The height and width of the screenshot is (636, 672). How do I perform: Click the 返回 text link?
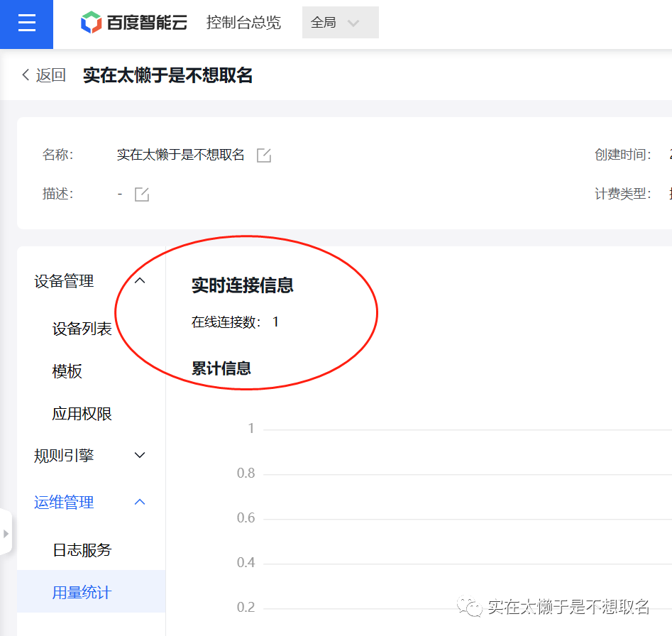51,75
